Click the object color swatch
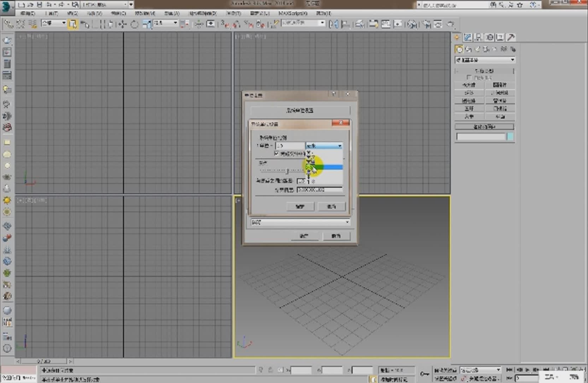Image resolution: width=588 pixels, height=383 pixels. click(x=510, y=137)
